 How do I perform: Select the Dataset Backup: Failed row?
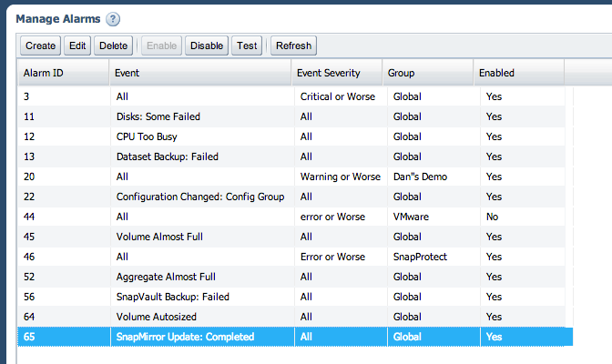(168, 157)
